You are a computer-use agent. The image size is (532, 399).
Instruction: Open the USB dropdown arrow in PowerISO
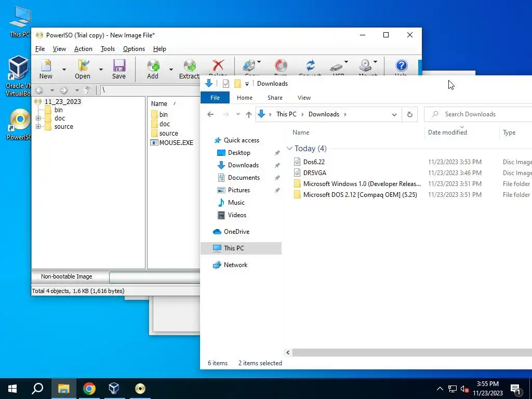[x=346, y=62]
